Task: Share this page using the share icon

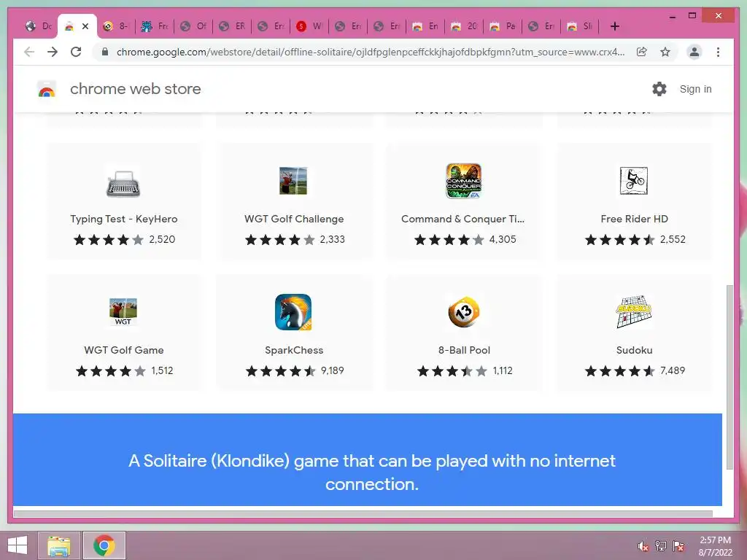Action: pos(642,52)
